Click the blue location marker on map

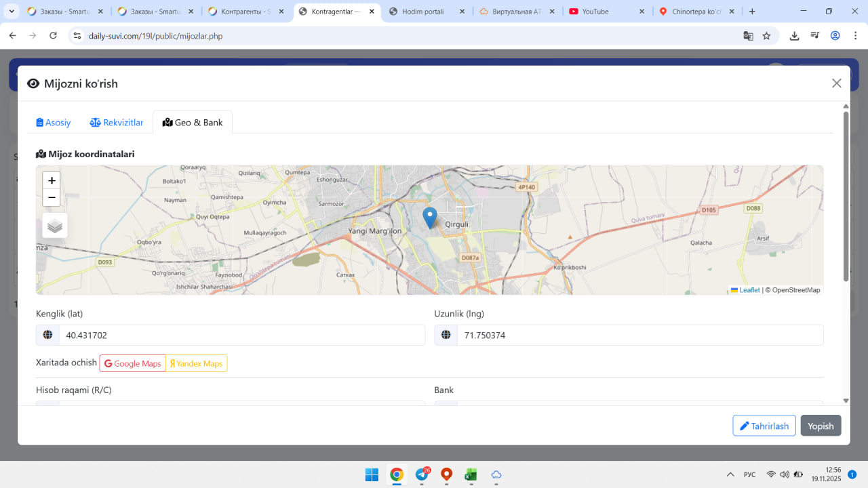point(429,218)
